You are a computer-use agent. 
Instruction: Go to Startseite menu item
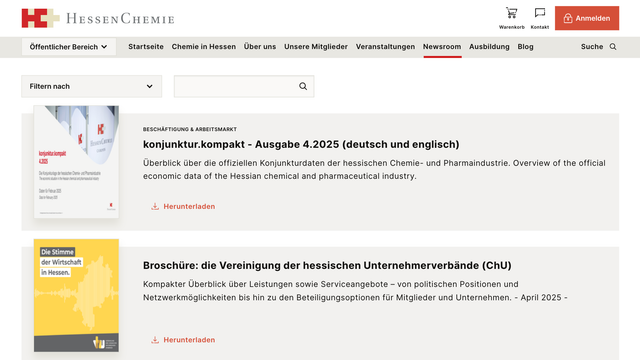(x=146, y=47)
